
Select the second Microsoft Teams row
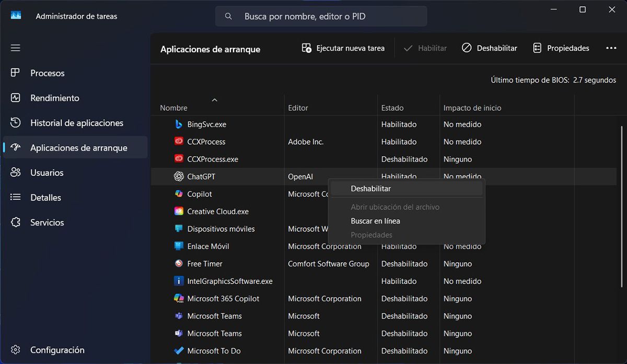(x=384, y=333)
